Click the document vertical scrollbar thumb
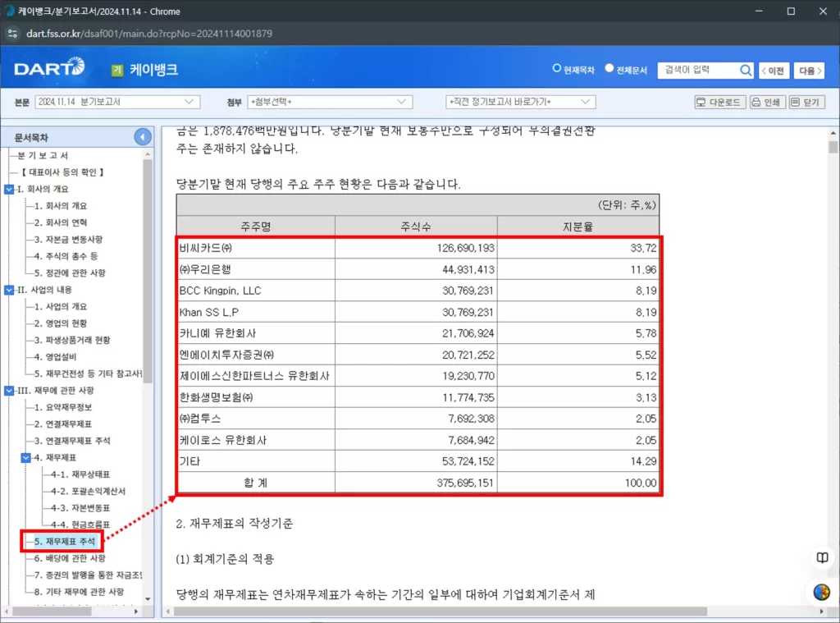 (833, 148)
